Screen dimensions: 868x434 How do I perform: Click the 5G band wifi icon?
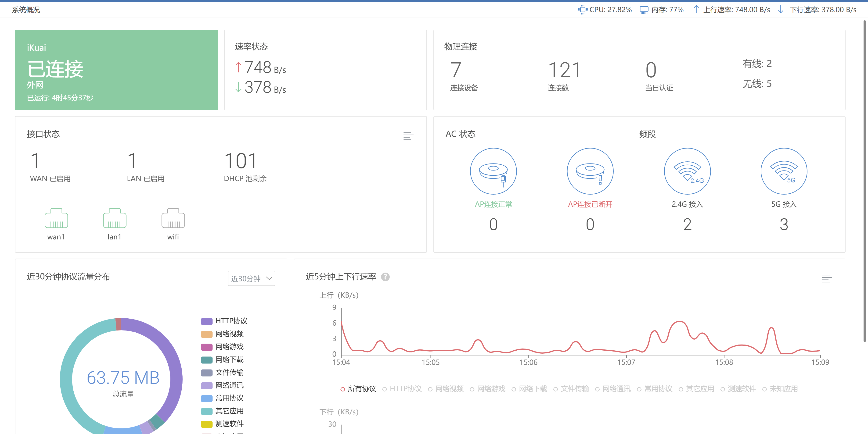tap(784, 171)
